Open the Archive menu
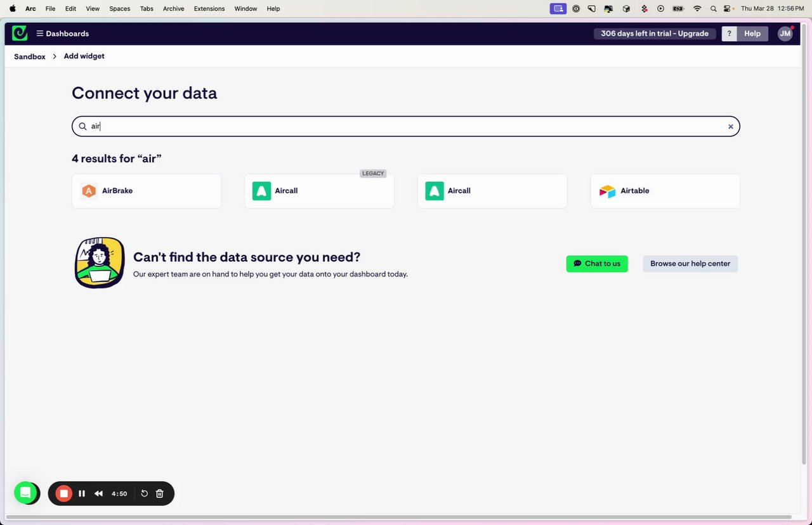Viewport: 812px width, 525px height. [x=173, y=9]
